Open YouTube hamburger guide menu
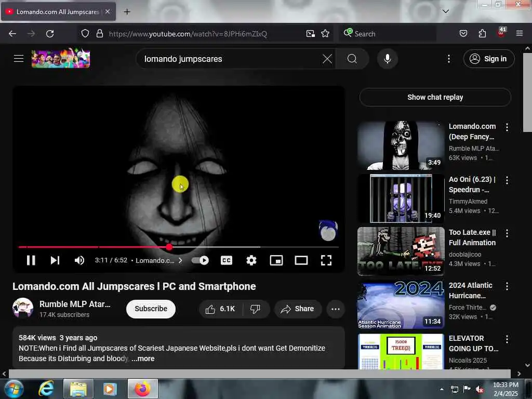 click(19, 58)
